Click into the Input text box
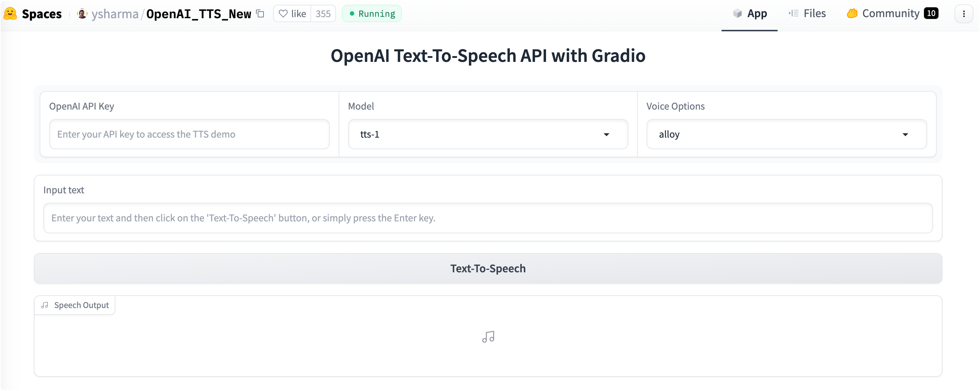Image resolution: width=980 pixels, height=391 pixels. coord(488,218)
